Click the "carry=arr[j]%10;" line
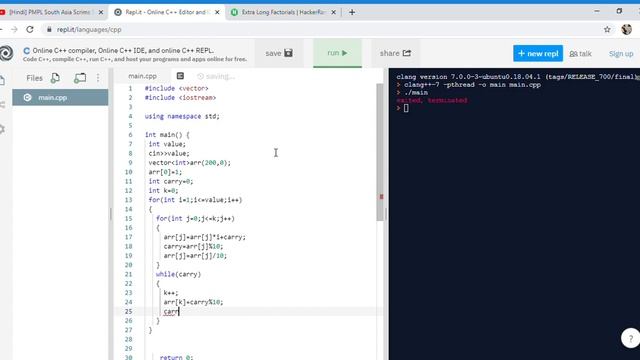Screen dimensions: 640x360 193,247
